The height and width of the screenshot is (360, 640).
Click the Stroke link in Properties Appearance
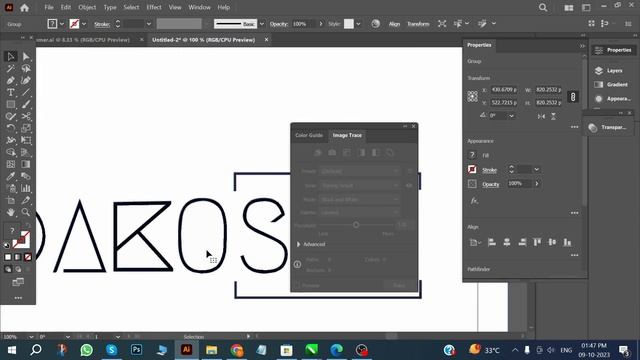489,170
